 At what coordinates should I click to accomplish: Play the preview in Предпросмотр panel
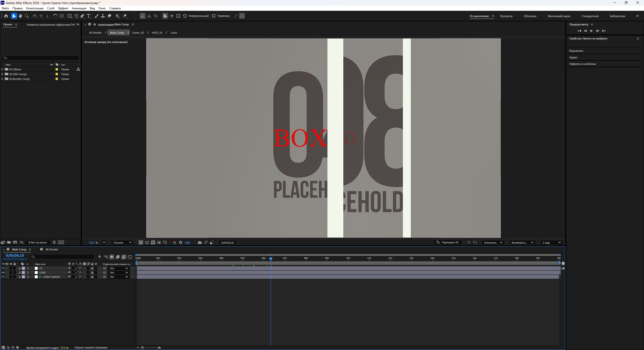pos(591,31)
